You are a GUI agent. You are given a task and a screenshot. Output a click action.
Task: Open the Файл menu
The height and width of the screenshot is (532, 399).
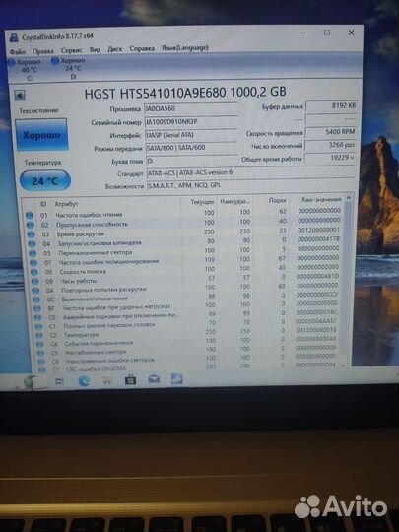pos(18,52)
